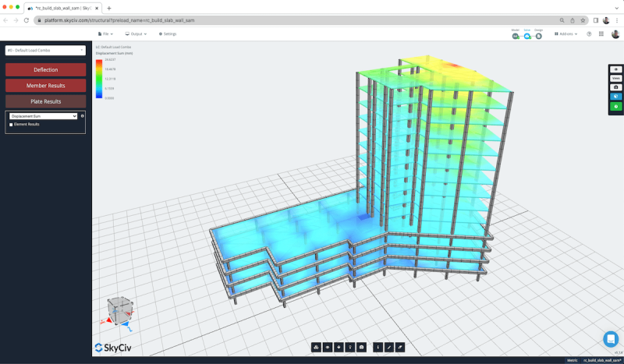The image size is (624, 364).
Task: Click the eye visibility icon in bottom toolbar
Action: (x=328, y=347)
